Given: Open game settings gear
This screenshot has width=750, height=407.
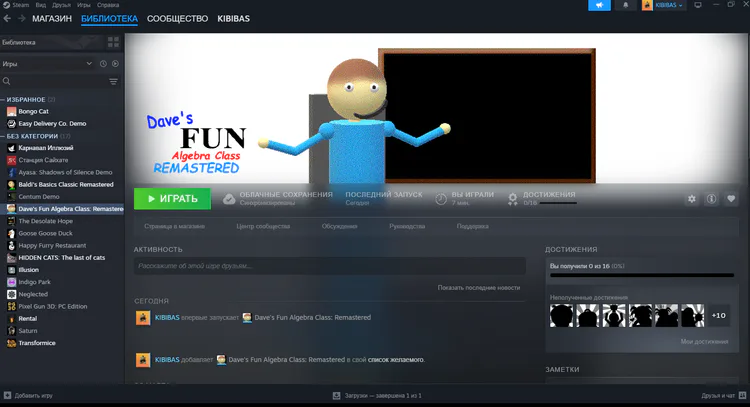Looking at the screenshot, I should coord(692,198).
